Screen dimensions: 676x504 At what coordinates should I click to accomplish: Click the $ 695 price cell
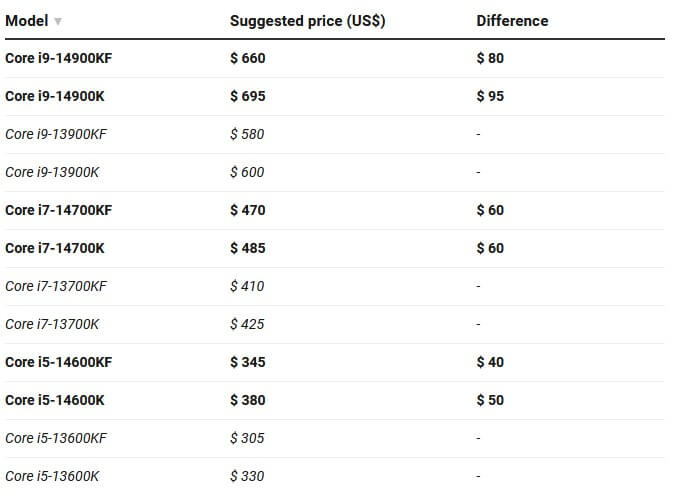(248, 96)
